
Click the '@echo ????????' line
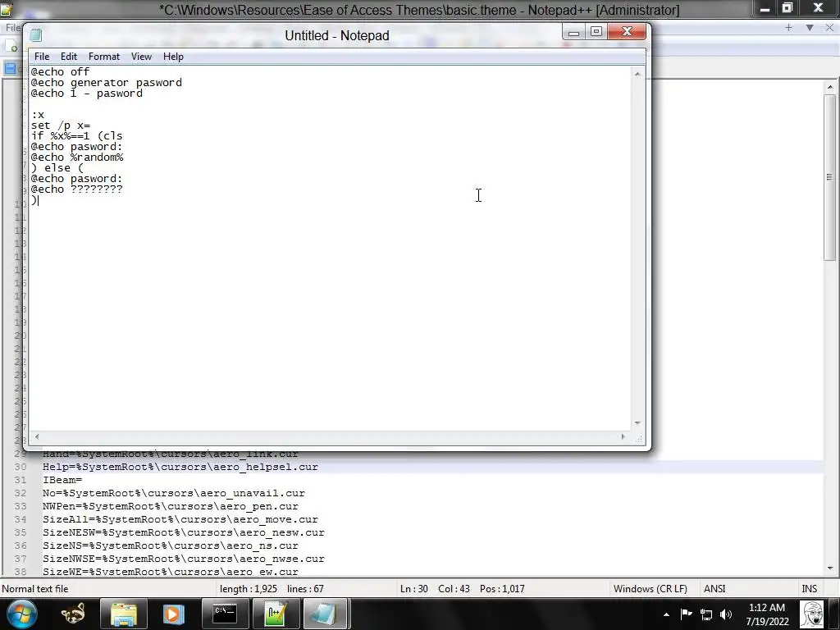[x=76, y=189]
